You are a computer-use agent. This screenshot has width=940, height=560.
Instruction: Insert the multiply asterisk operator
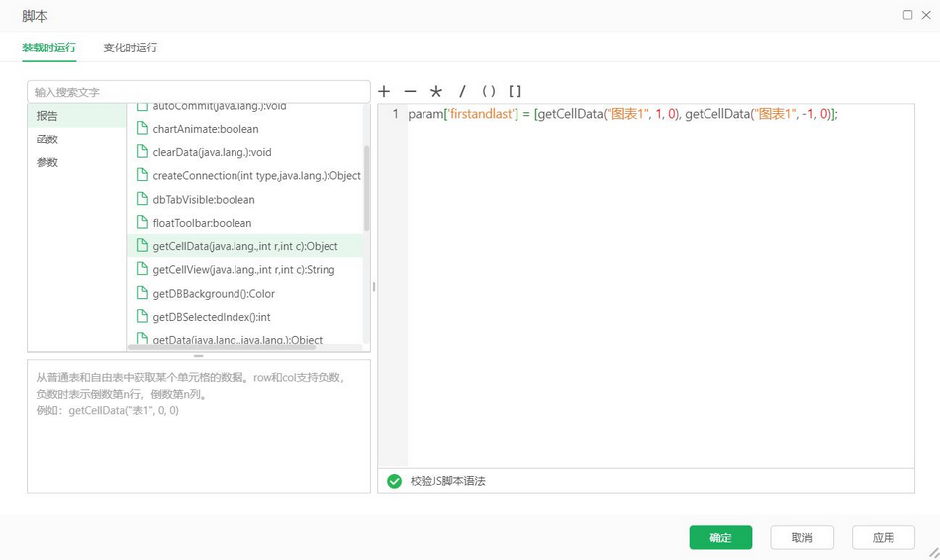[x=435, y=91]
